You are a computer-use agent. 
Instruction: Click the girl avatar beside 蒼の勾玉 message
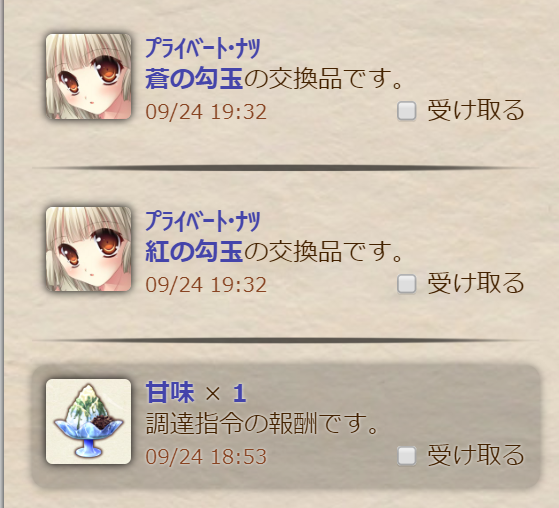click(88, 77)
